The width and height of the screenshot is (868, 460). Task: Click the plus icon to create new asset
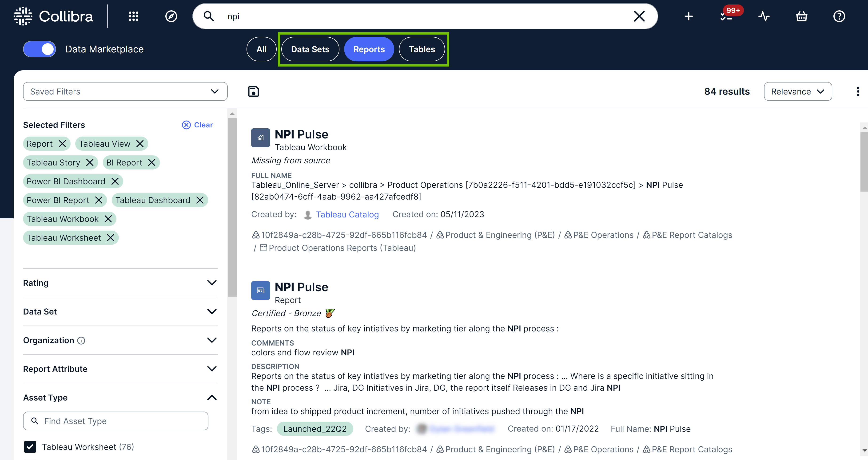pos(689,16)
